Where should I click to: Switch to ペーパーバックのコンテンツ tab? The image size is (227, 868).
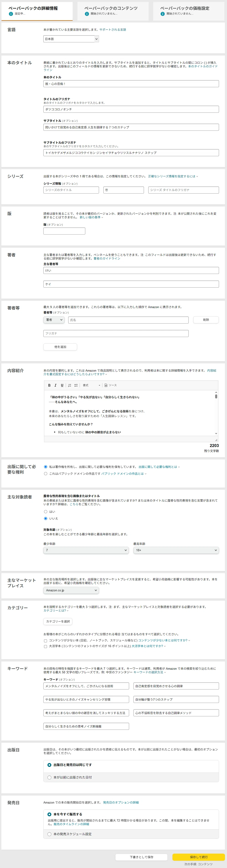point(113,11)
